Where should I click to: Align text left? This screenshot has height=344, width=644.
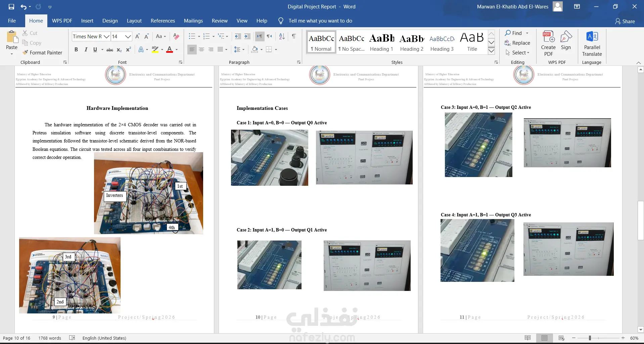(x=192, y=50)
